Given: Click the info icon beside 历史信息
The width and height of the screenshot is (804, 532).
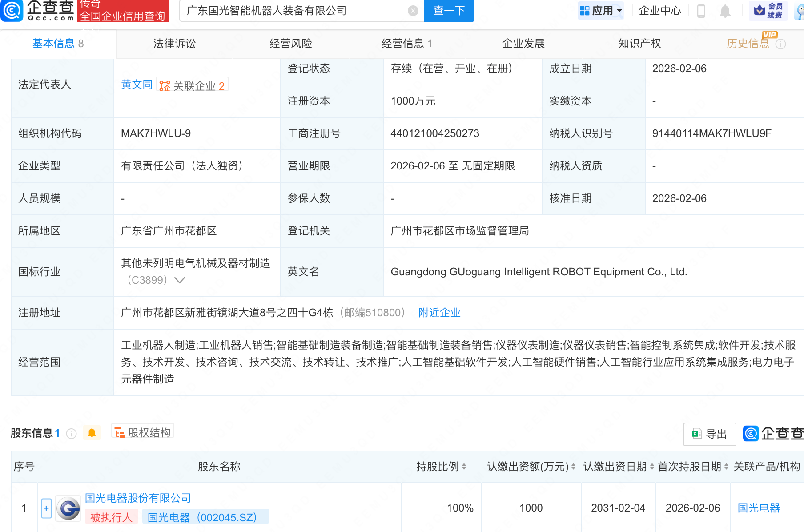Looking at the screenshot, I should (x=781, y=44).
